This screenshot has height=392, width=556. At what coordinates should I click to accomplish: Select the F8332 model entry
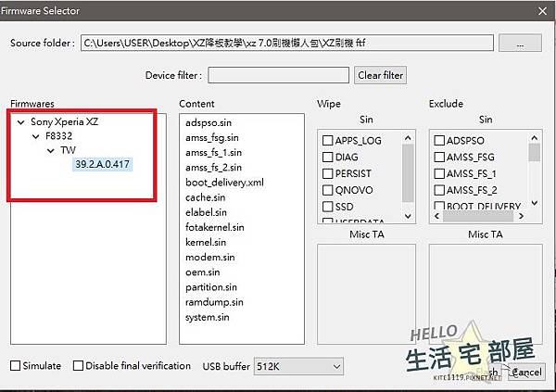point(59,136)
